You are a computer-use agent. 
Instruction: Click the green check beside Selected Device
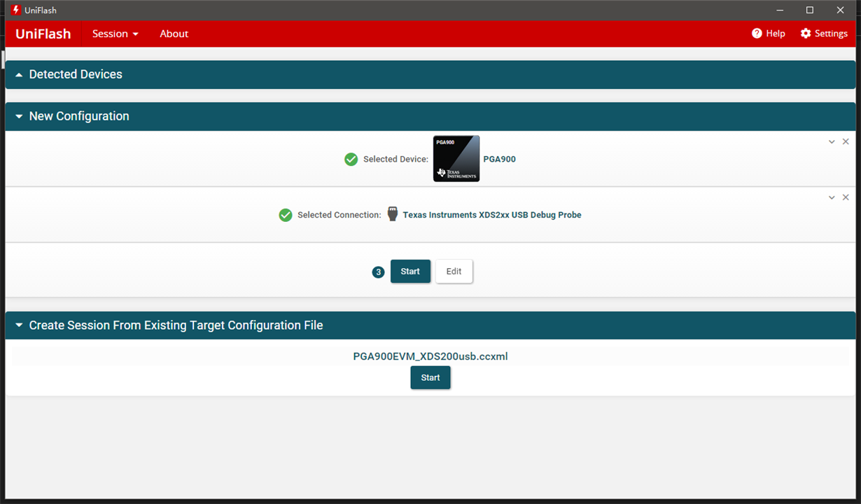[x=351, y=160]
